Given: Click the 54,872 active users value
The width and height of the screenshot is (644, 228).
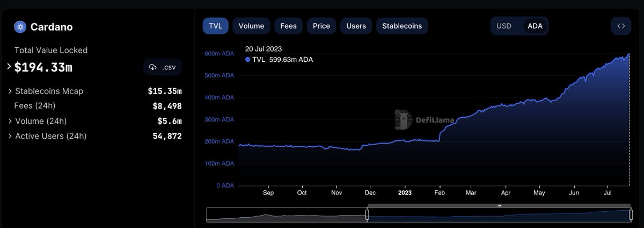Looking at the screenshot, I should click(167, 136).
